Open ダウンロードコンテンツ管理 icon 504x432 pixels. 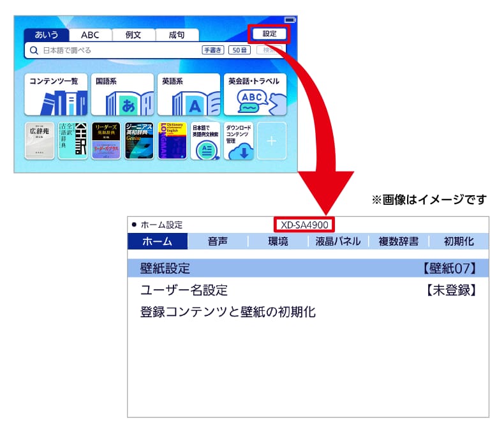click(x=239, y=141)
